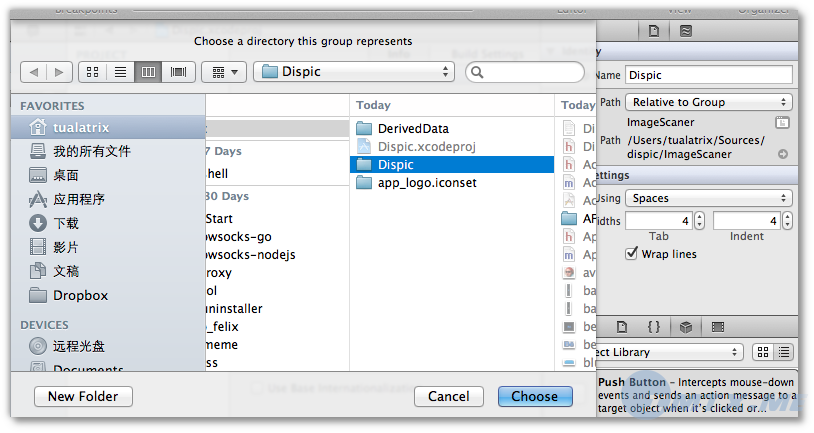Select 我的所有文件 in the sidebar

[108, 151]
